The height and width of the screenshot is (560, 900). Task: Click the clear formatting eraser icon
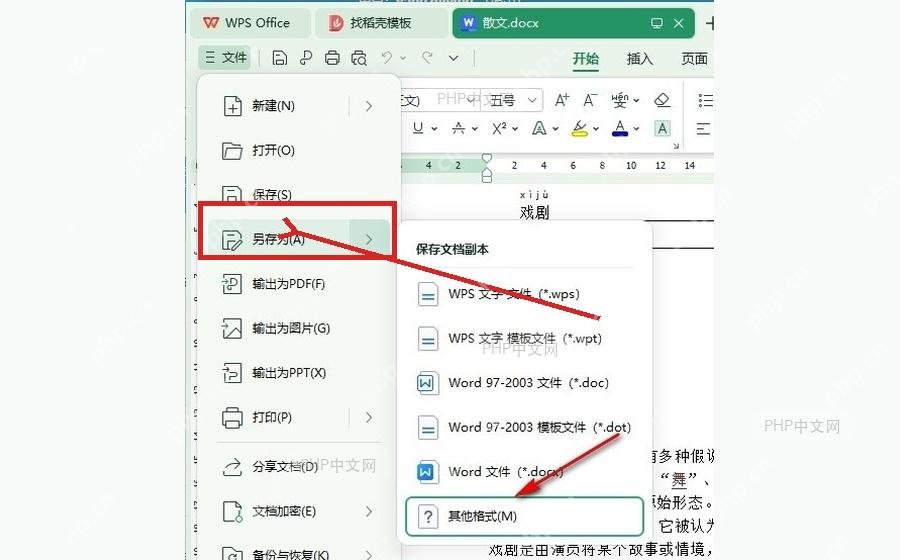pyautogui.click(x=662, y=100)
